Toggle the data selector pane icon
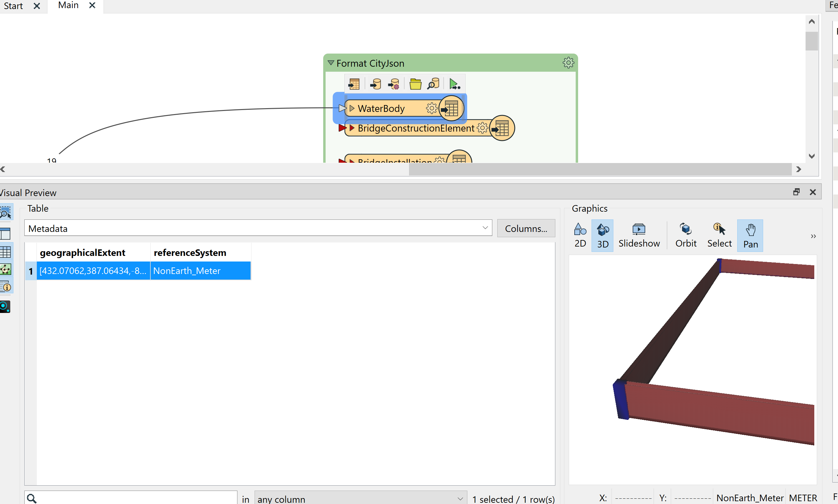 pyautogui.click(x=5, y=234)
